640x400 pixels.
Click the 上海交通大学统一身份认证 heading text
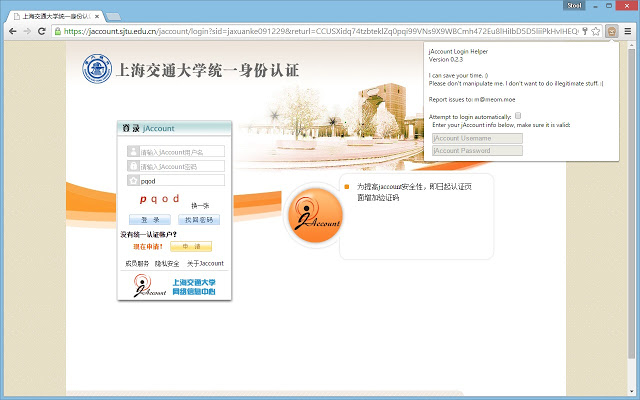click(208, 70)
